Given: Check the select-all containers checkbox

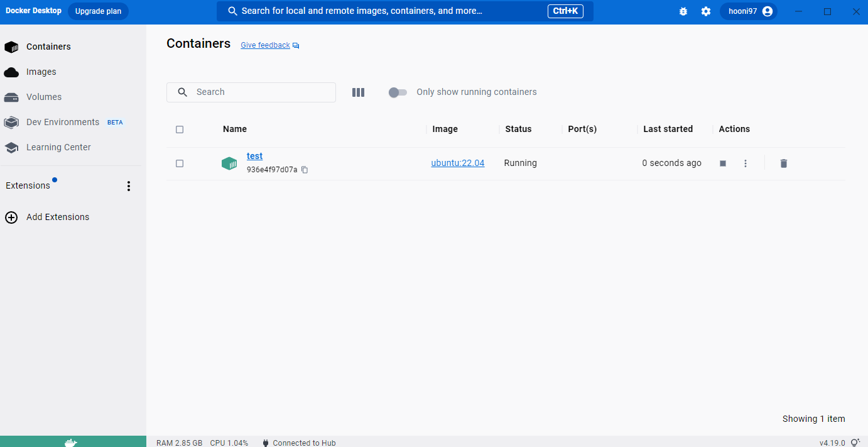Looking at the screenshot, I should coord(180,130).
